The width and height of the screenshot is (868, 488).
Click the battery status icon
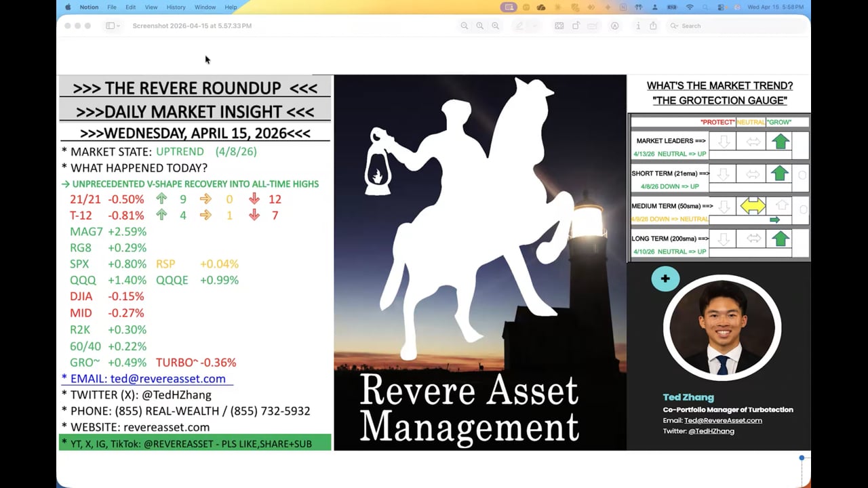pyautogui.click(x=672, y=7)
